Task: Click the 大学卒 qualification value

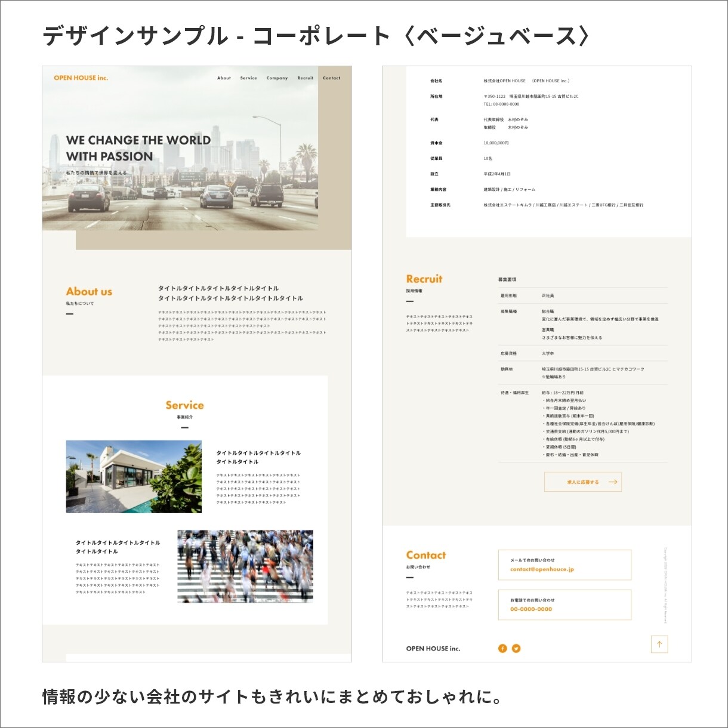Action: (x=548, y=354)
